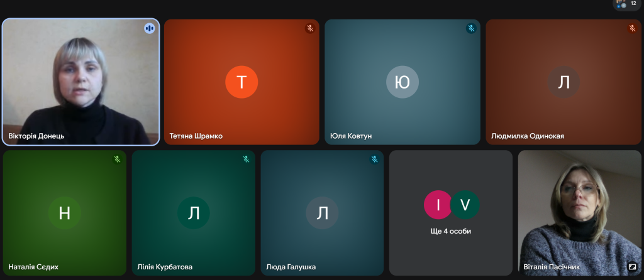Click muted mic icon on Люда Галушка's tile
Image resolution: width=644 pixels, height=280 pixels.
coord(374,159)
